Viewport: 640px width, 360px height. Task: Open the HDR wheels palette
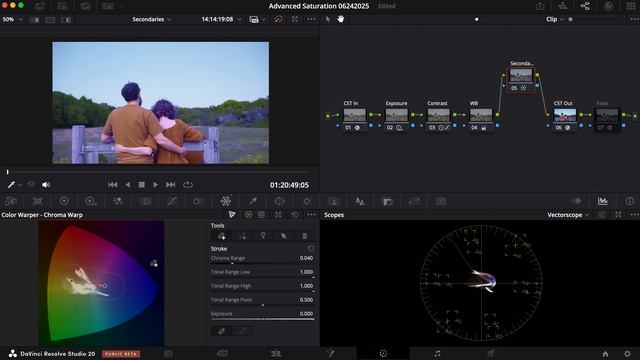pos(91,201)
